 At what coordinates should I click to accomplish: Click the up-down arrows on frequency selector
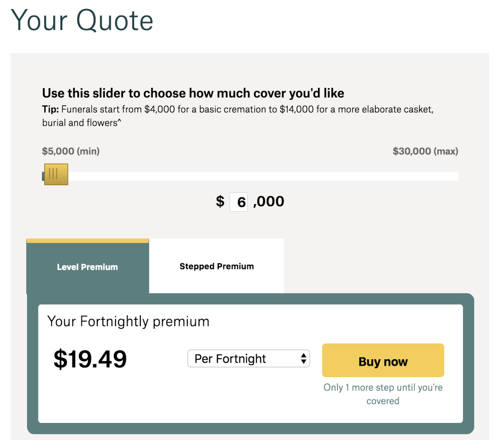(303, 359)
